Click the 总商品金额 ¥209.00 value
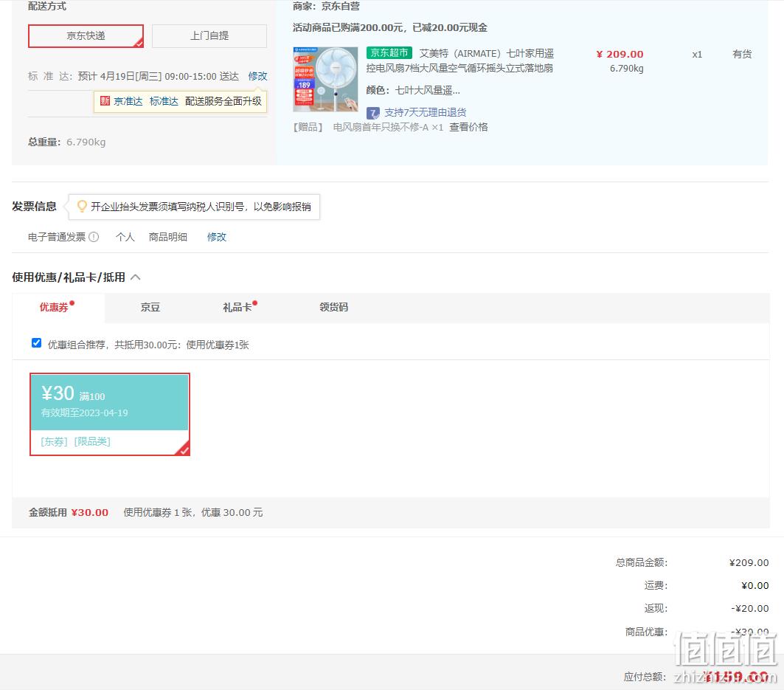The image size is (784, 690). [x=749, y=562]
